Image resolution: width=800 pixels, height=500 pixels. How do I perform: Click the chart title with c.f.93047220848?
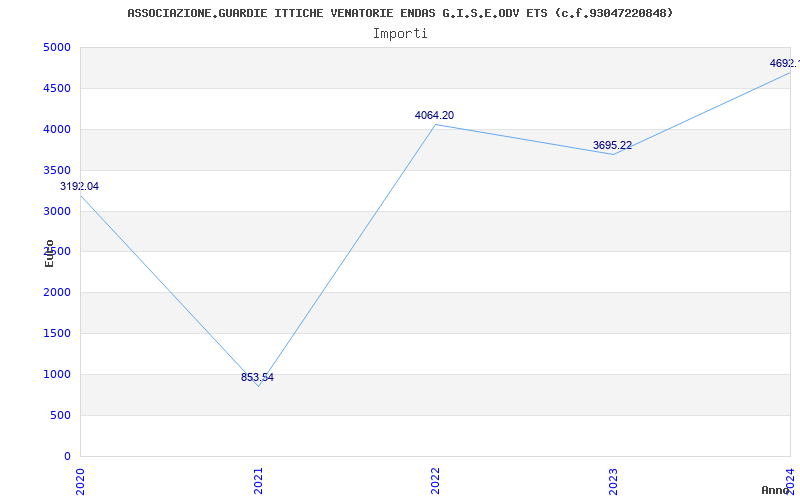[x=400, y=13]
